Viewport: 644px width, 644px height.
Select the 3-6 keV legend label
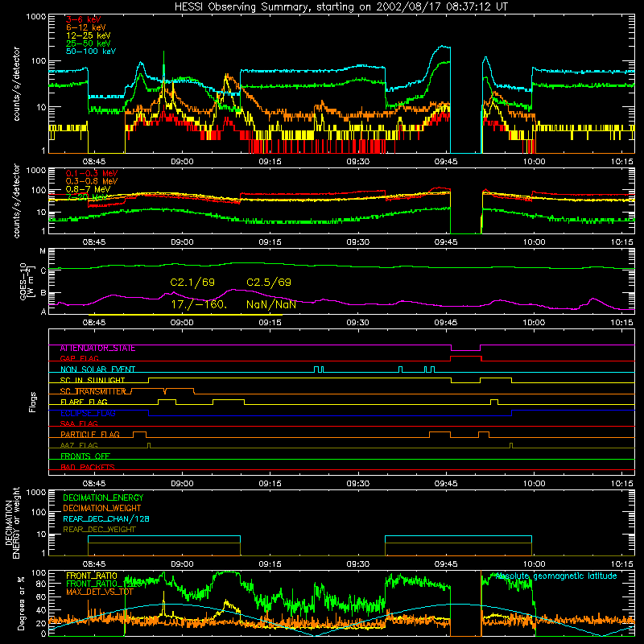click(84, 19)
